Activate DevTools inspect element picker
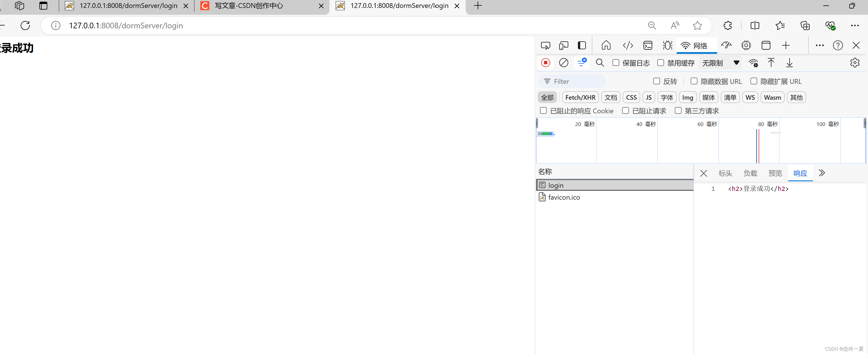The image size is (868, 354). 545,46
